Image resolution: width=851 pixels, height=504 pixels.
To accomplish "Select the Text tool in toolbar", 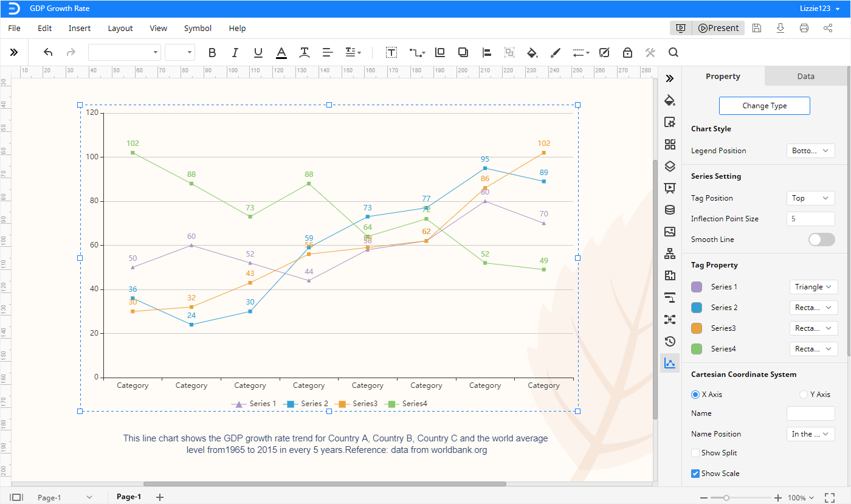I will click(391, 53).
